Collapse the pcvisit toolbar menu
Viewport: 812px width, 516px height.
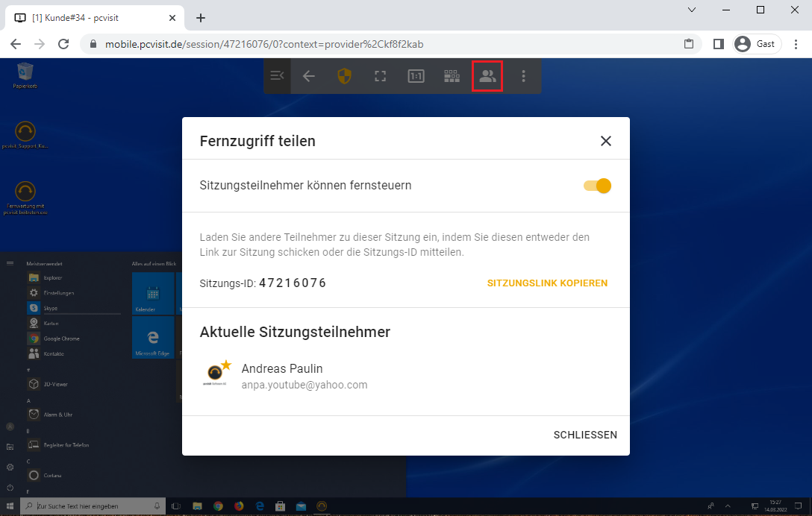[x=277, y=76]
